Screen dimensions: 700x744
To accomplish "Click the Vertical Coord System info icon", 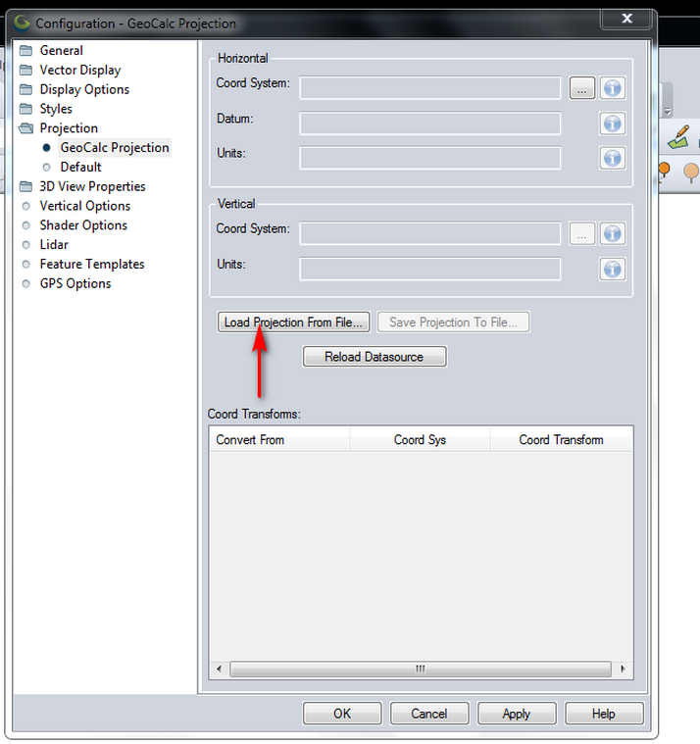I will click(612, 233).
